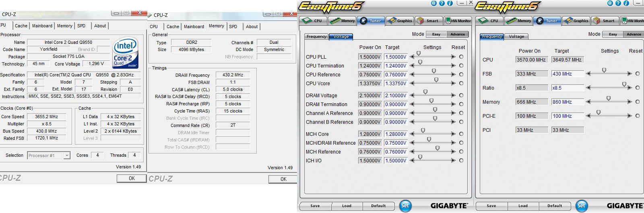Open the Smart tab in the Voltage EasyTune6 window
The width and height of the screenshot is (644, 213).
pos(428,21)
